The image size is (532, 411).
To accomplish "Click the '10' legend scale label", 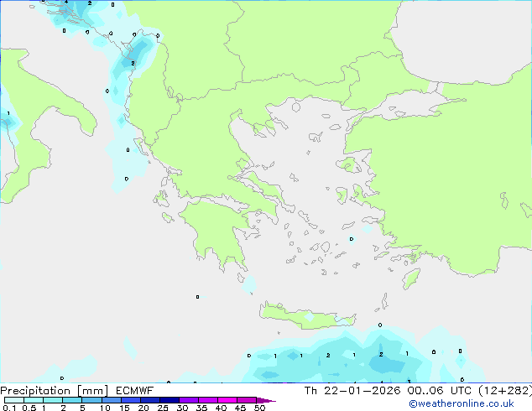I will (105, 408).
